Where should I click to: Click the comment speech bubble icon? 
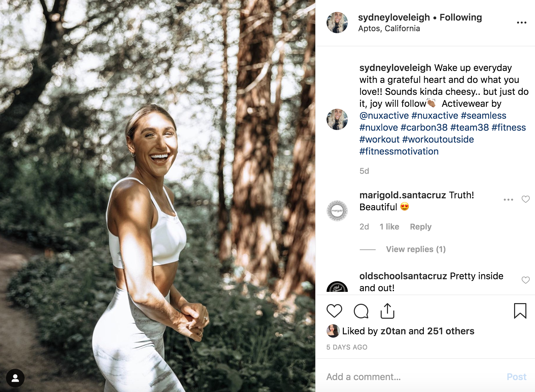(361, 311)
